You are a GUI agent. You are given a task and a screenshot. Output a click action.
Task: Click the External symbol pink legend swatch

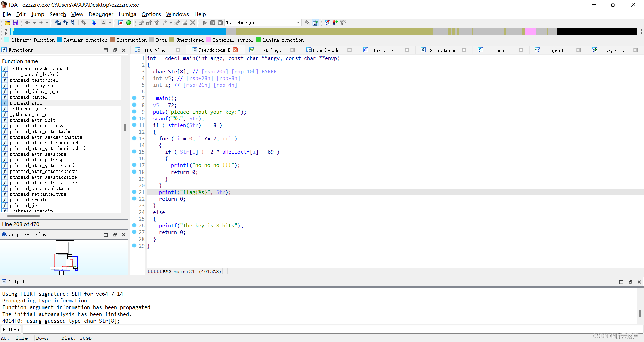pyautogui.click(x=208, y=40)
